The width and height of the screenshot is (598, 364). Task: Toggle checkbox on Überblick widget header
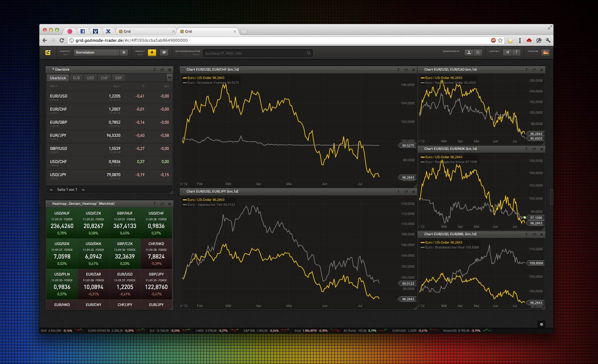[49, 70]
